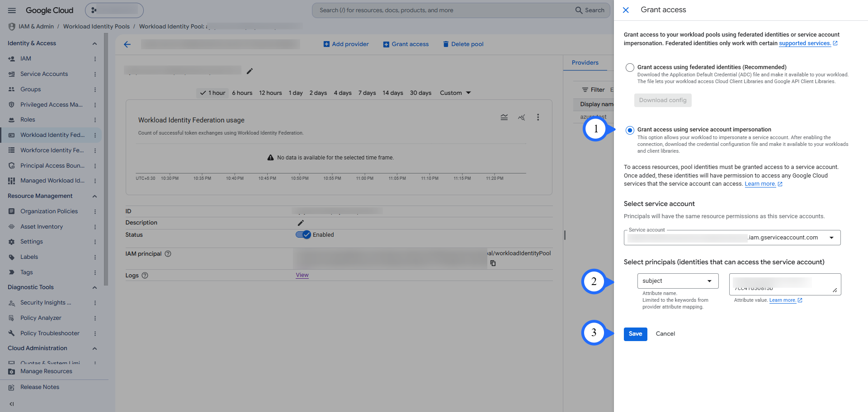Toggle chart legend icon

pyautogui.click(x=504, y=117)
